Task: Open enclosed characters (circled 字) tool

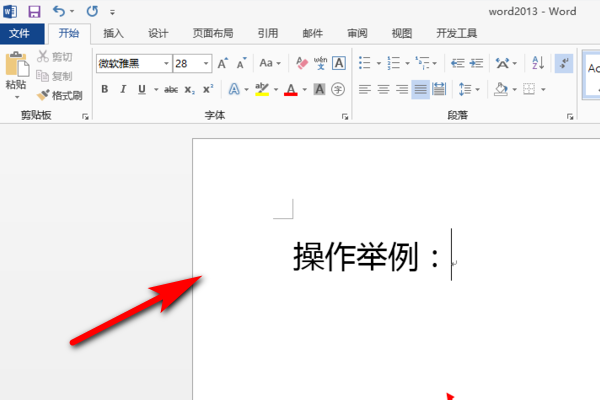Action: pos(338,89)
